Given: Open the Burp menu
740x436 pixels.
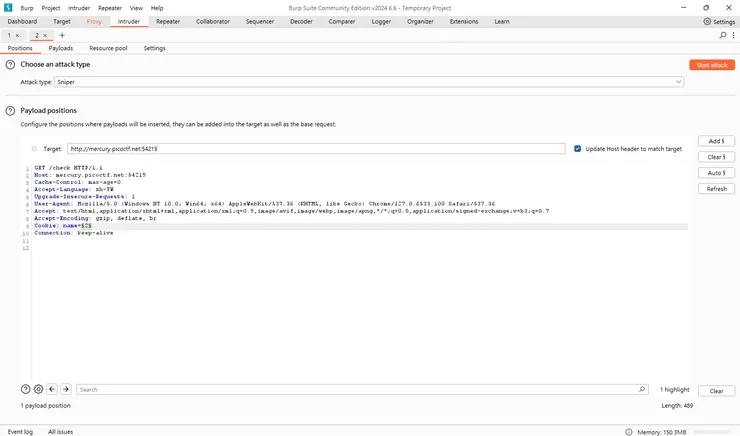Looking at the screenshot, I should coord(27,8).
